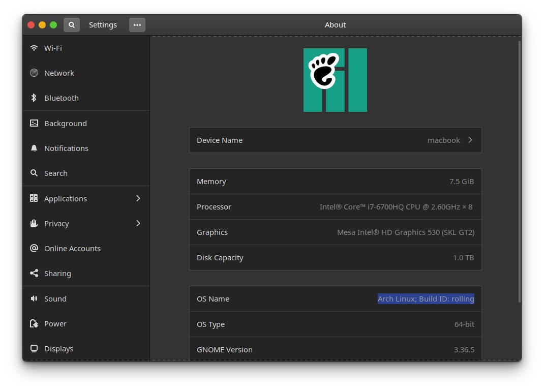Close the window with red button
Viewport: 544px width, 392px height.
(31, 25)
